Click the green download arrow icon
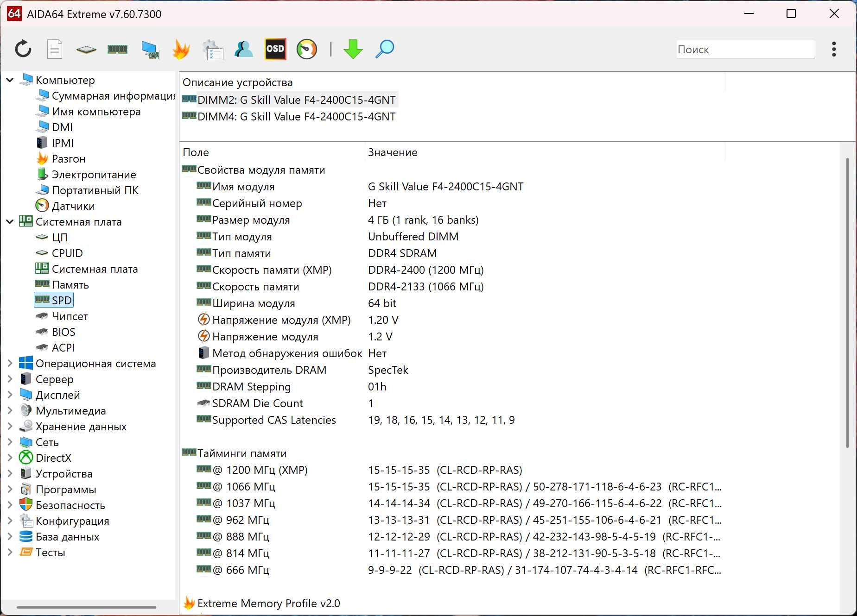Image resolution: width=857 pixels, height=616 pixels. click(353, 49)
